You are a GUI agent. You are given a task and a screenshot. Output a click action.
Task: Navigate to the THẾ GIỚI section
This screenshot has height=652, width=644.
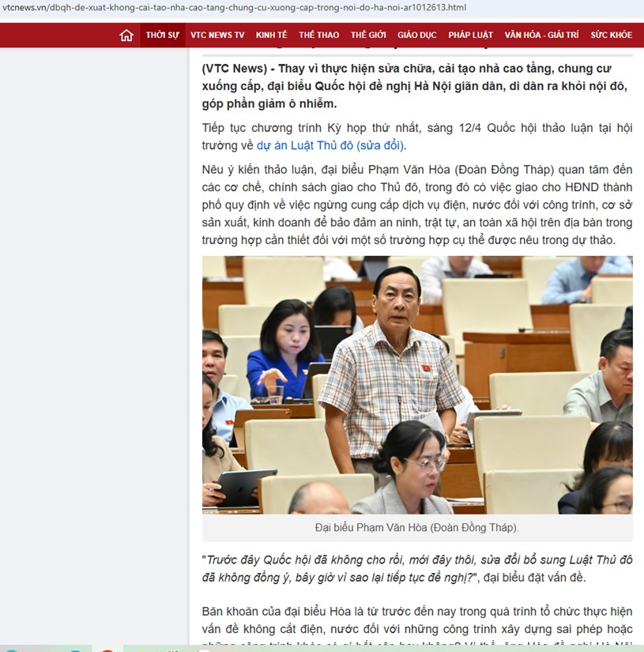coord(368,36)
